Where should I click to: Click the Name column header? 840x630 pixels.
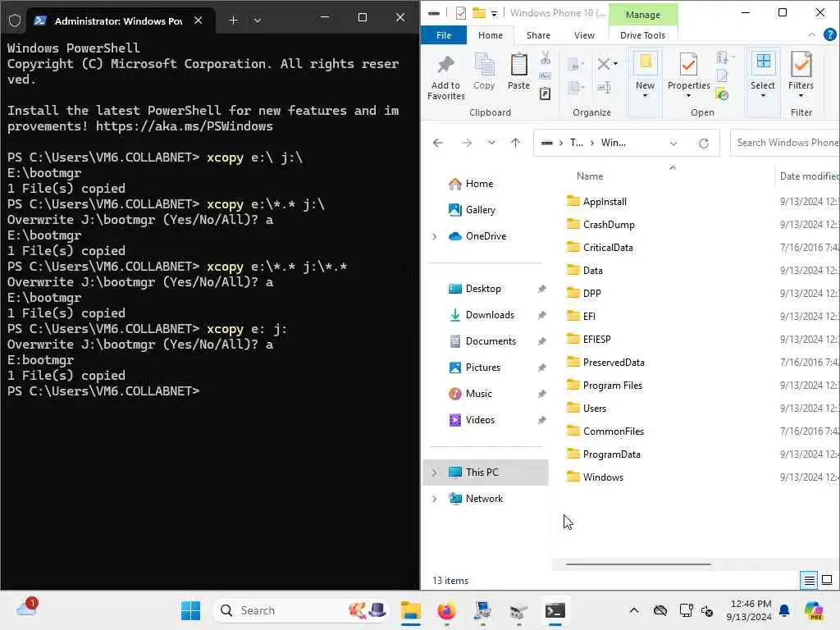click(x=590, y=176)
